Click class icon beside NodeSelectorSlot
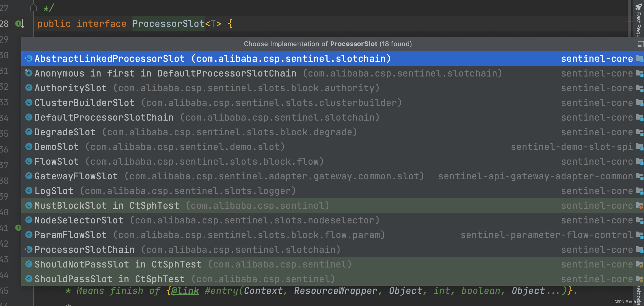Viewport: 644px width, 306px height. [x=29, y=220]
